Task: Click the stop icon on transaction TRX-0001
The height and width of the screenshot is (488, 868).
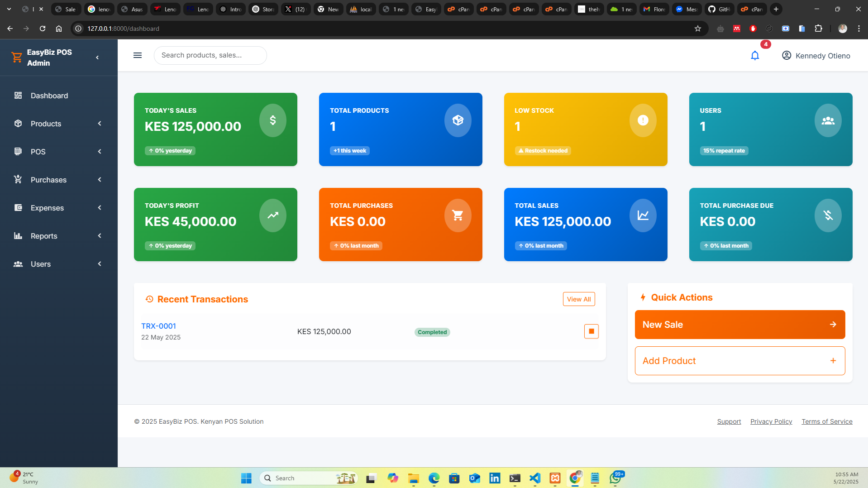Action: (591, 331)
